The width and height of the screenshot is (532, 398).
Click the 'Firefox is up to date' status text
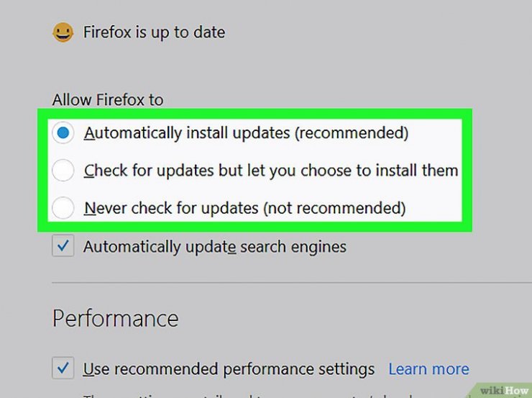click(154, 32)
